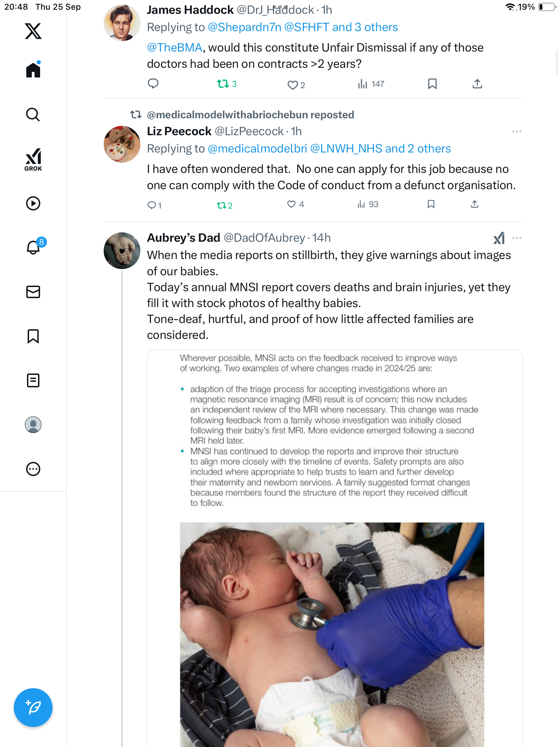Viewport: 560px width, 747px height.
Task: Open the Messages envelope icon
Action: click(33, 292)
